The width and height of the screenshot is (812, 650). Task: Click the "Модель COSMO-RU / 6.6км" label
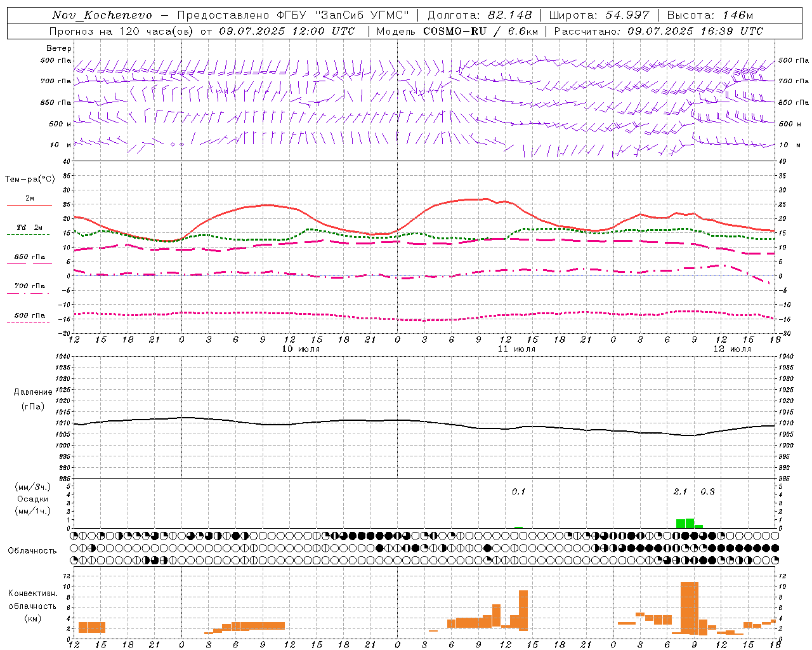(x=457, y=31)
